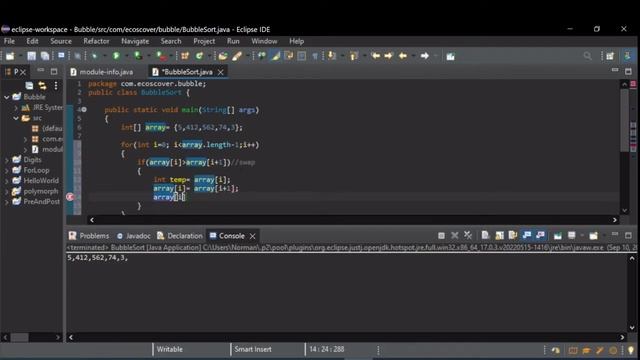640x360 pixels.
Task: Open the Run button dropdown arrow
Action: tap(127, 56)
